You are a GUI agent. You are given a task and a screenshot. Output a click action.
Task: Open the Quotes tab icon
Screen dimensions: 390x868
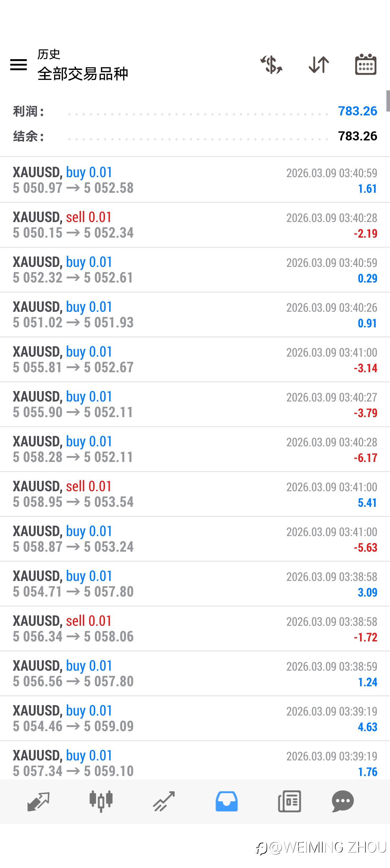tap(38, 801)
